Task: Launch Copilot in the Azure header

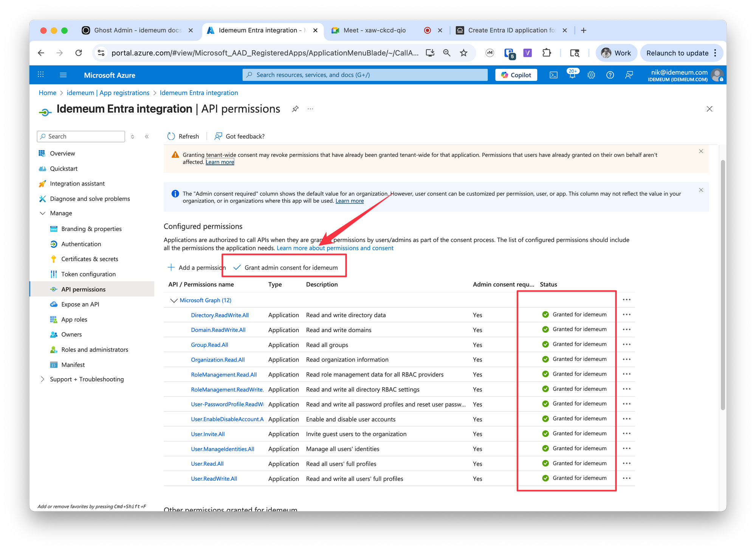Action: click(x=516, y=75)
